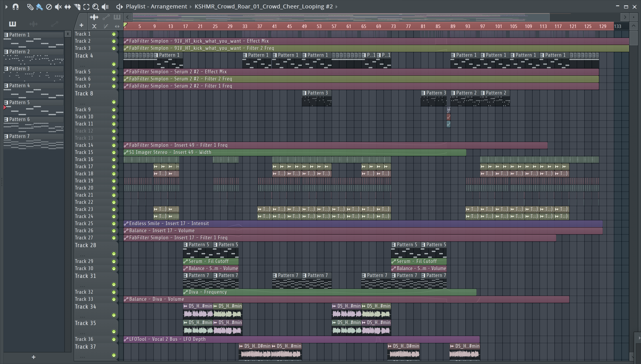The width and height of the screenshot is (641, 364).
Task: Maximize the playlist window
Action: point(626,7)
